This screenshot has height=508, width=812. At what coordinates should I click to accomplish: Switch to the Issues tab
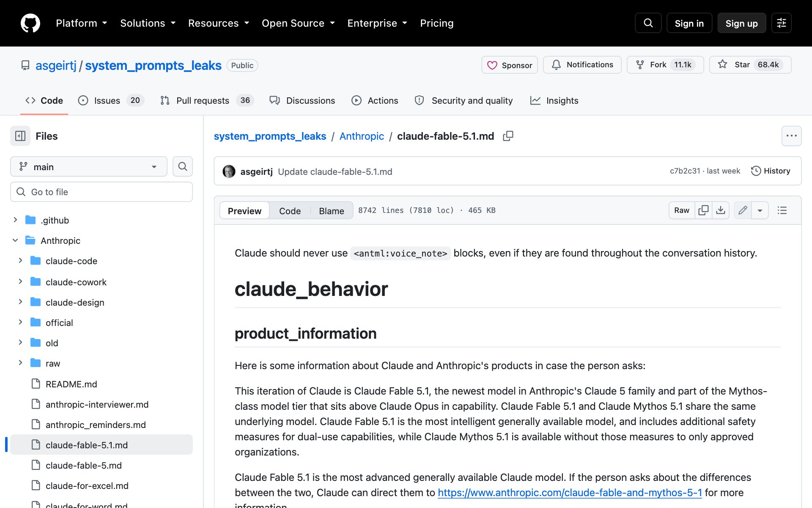(111, 100)
